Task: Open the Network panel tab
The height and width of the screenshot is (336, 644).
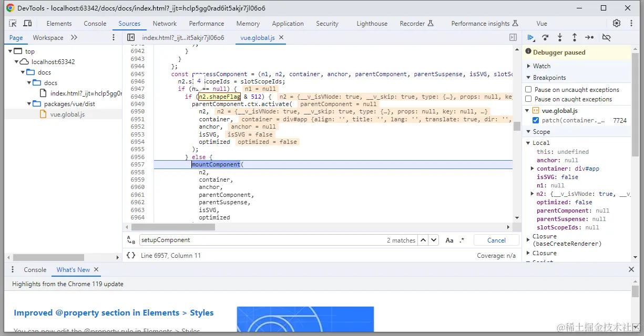Action: [165, 24]
